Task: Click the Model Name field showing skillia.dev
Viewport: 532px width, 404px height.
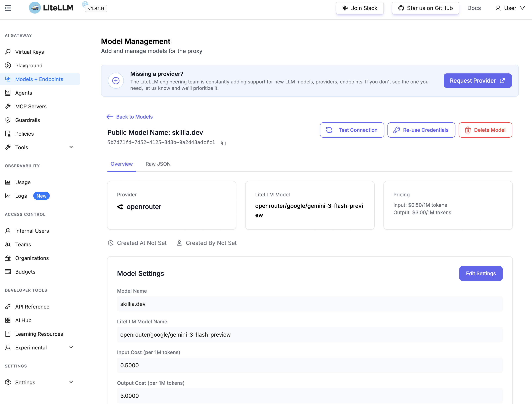Action: point(309,304)
